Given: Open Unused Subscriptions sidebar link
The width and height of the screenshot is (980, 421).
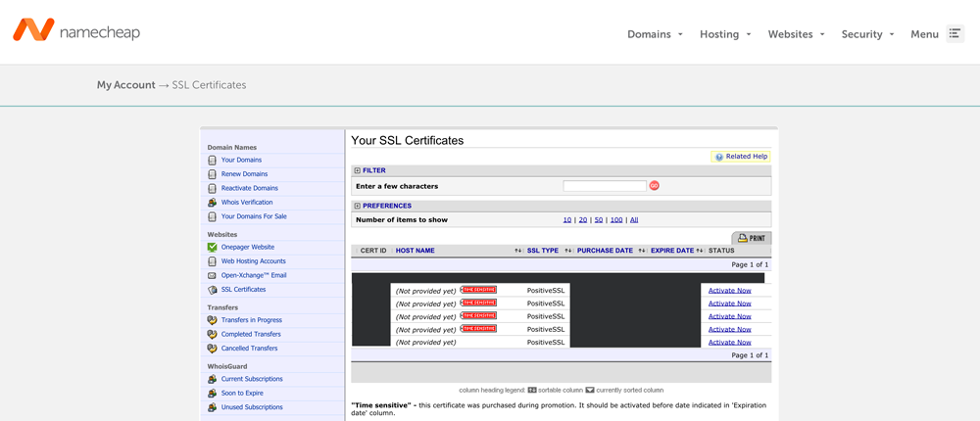Looking at the screenshot, I should [x=252, y=407].
